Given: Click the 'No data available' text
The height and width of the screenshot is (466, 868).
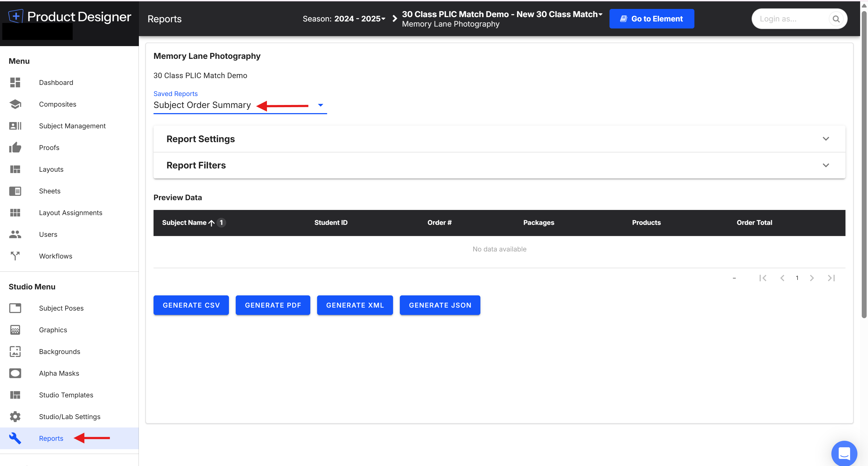Looking at the screenshot, I should (499, 249).
